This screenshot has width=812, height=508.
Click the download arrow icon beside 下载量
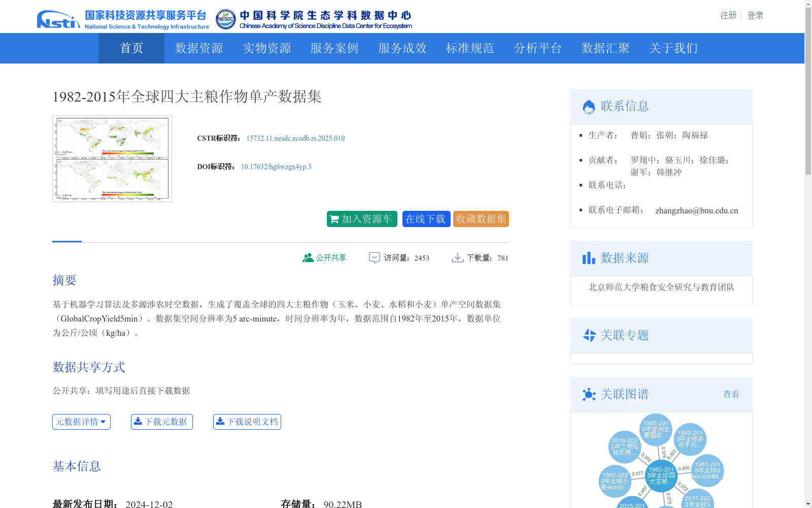[458, 257]
